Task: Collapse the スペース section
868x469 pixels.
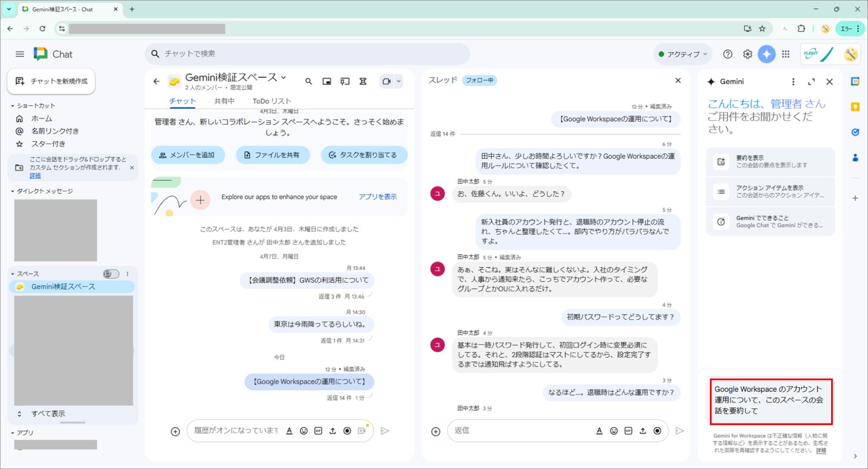Action: click(x=13, y=274)
